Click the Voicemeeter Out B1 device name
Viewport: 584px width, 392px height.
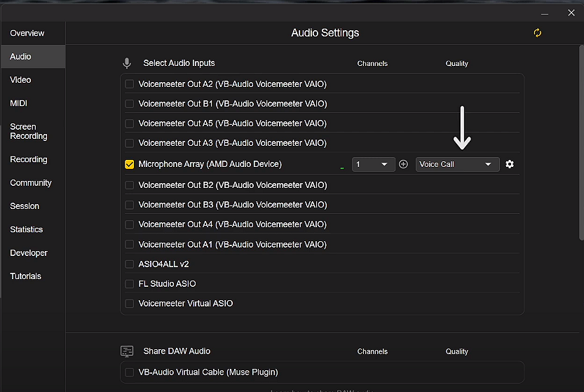pyautogui.click(x=233, y=104)
